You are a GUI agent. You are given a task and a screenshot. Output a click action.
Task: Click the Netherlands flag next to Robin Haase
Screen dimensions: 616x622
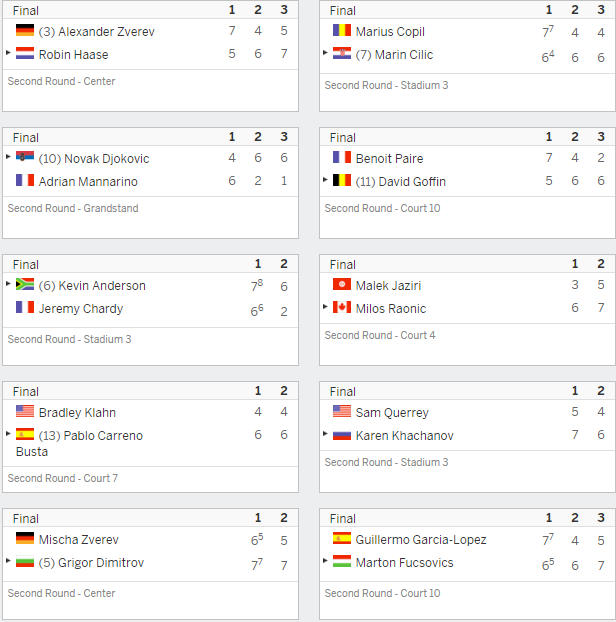pos(25,54)
